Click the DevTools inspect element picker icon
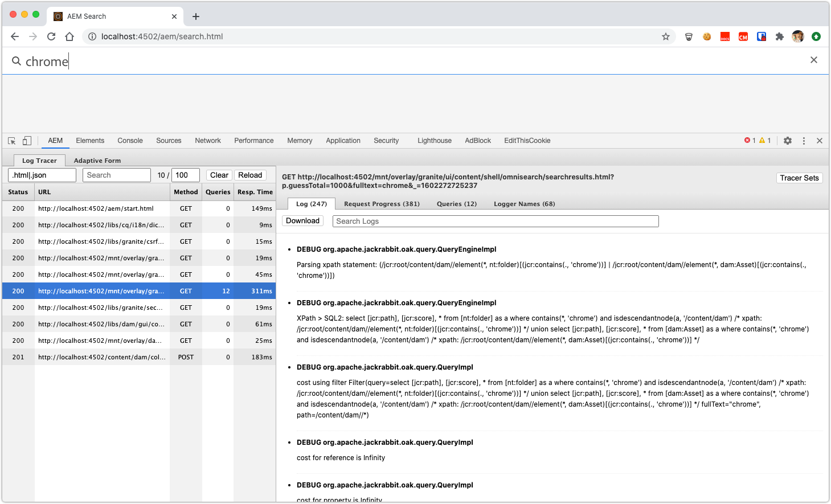 [11, 141]
